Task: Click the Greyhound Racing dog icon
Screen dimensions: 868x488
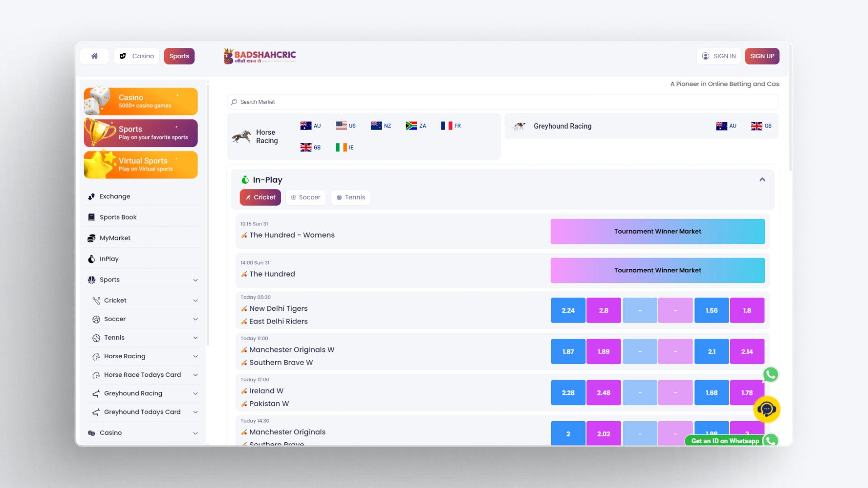Action: [x=519, y=126]
